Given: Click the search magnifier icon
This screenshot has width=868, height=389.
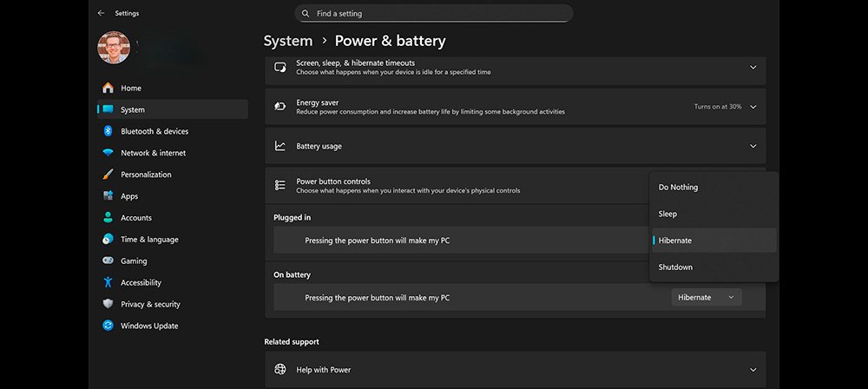Looking at the screenshot, I should pos(306,13).
